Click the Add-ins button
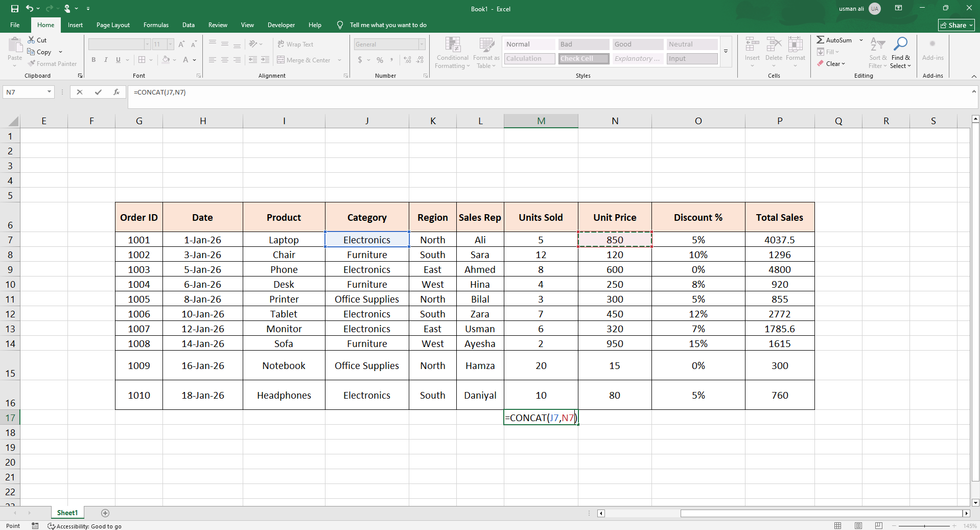Screen dimensions: 980x530 pyautogui.click(x=932, y=50)
